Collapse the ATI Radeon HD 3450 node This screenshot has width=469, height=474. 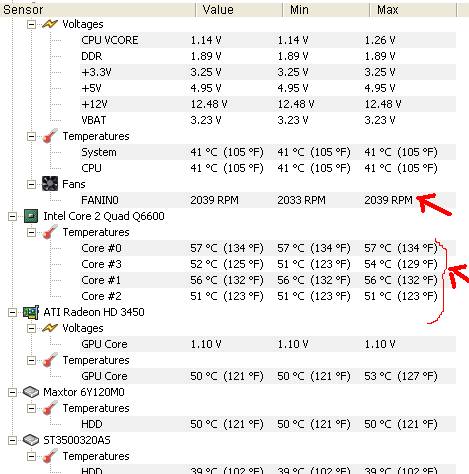click(12, 312)
